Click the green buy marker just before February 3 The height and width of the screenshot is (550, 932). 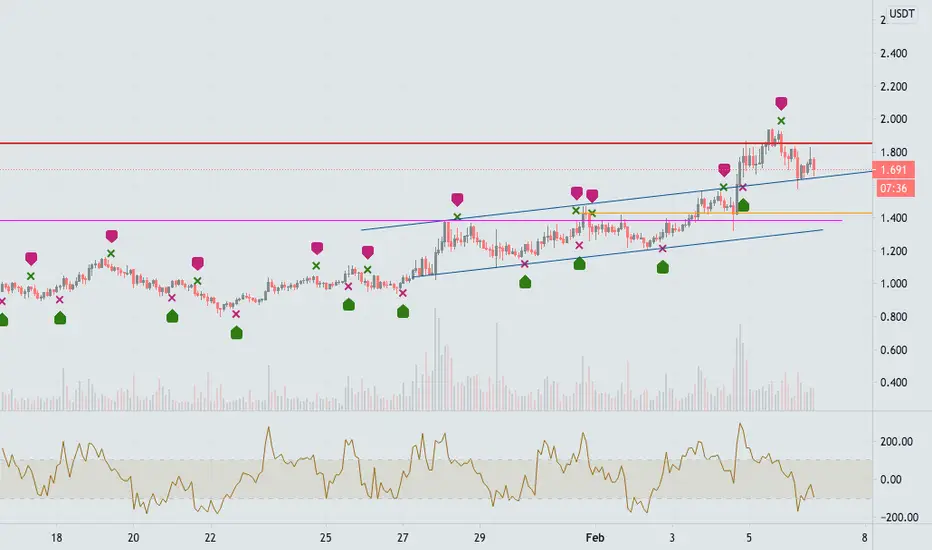pos(663,268)
